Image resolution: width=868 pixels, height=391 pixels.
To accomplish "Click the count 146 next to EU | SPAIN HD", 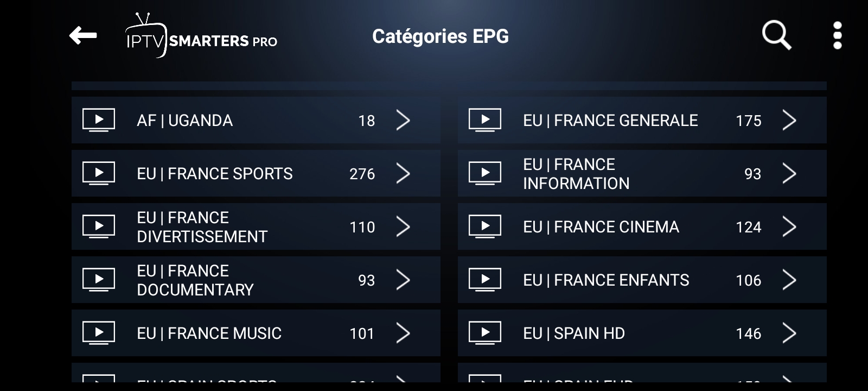I will click(x=749, y=333).
